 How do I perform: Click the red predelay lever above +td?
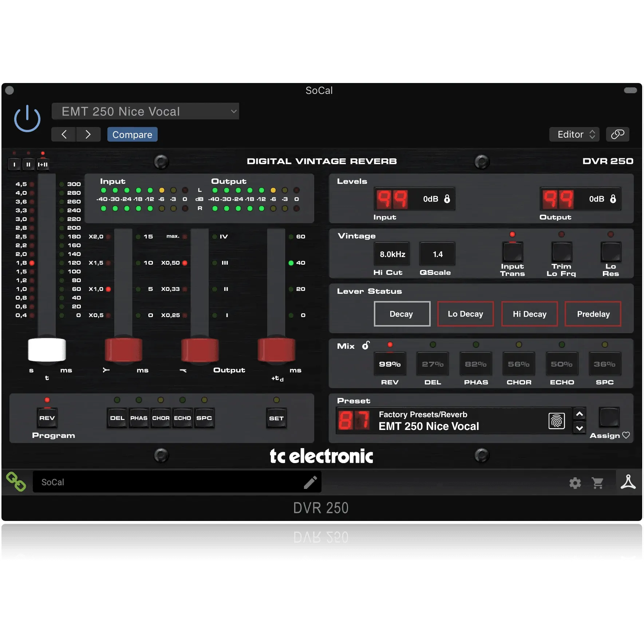tap(276, 349)
